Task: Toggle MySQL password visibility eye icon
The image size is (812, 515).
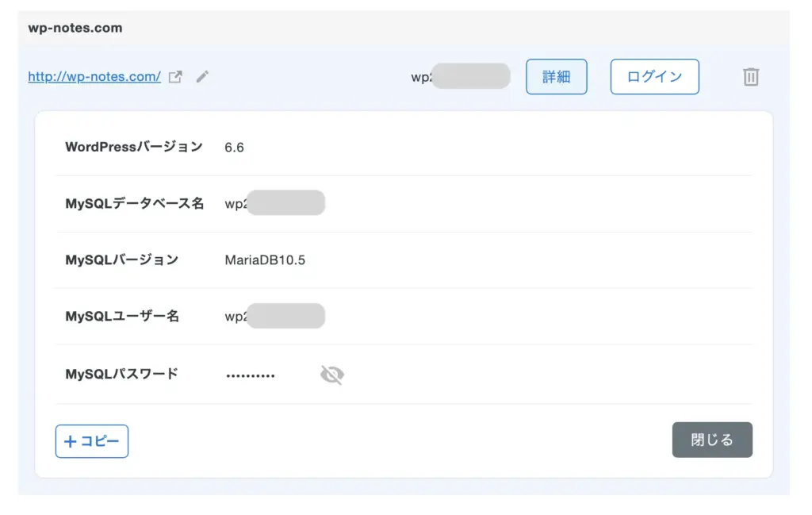Action: (332, 375)
